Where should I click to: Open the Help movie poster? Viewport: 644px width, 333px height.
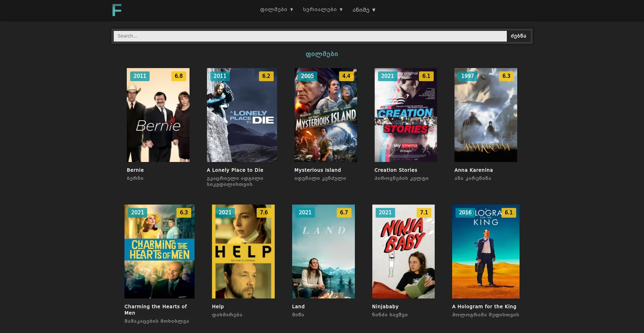pyautogui.click(x=243, y=252)
